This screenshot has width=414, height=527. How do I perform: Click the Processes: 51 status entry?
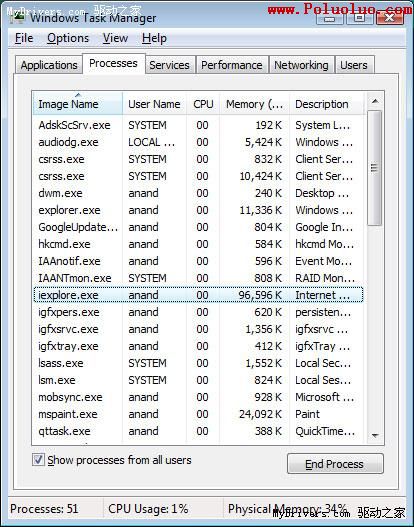coord(44,509)
